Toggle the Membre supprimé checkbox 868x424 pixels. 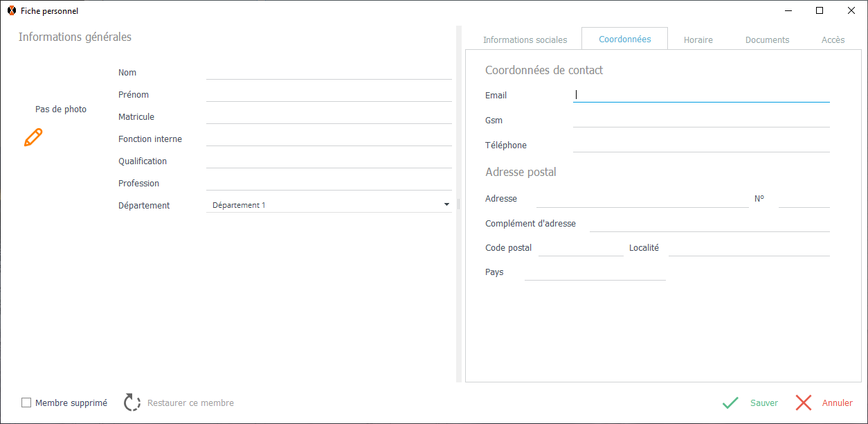(x=26, y=403)
